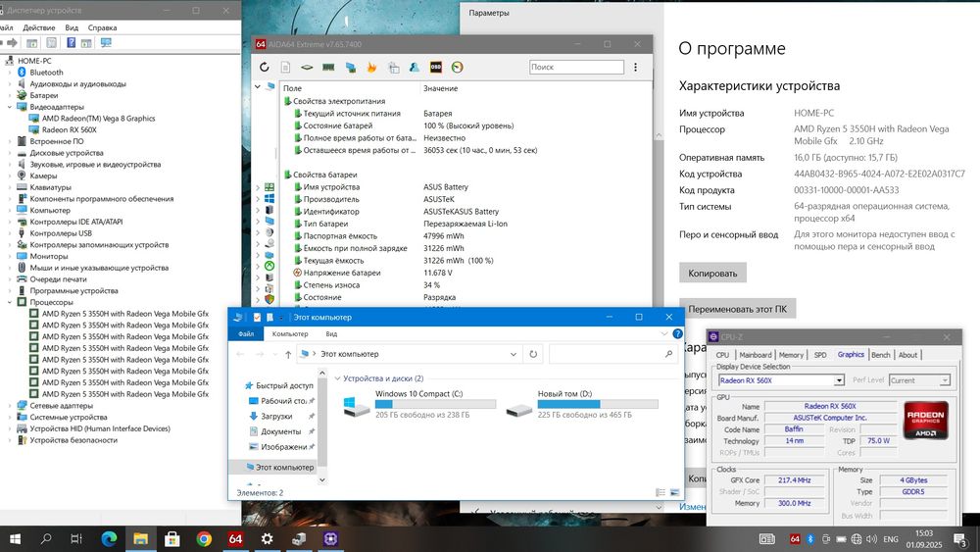980x552 pixels.
Task: Click Explorer up-arrow navigation icon
Action: coord(288,354)
